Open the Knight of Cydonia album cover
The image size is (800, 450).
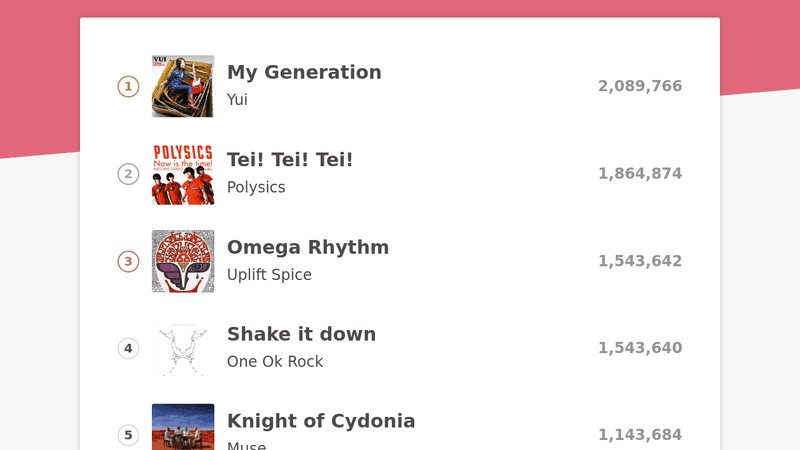183,427
